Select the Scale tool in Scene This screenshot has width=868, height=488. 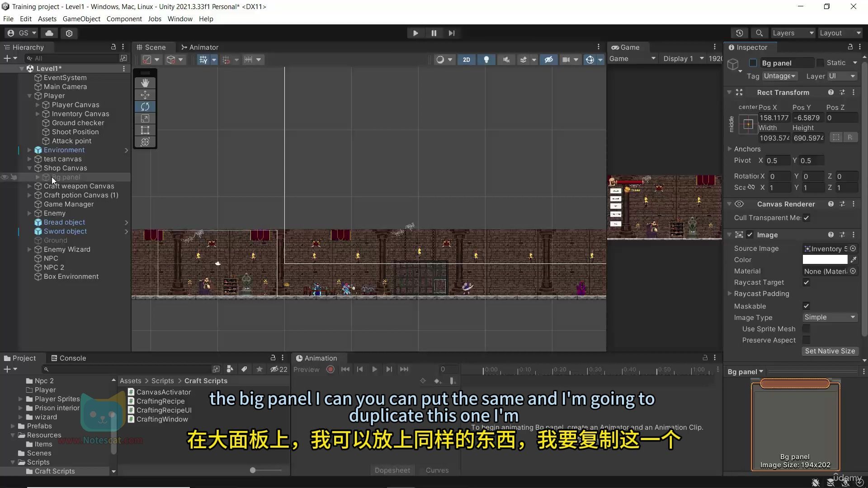click(145, 118)
